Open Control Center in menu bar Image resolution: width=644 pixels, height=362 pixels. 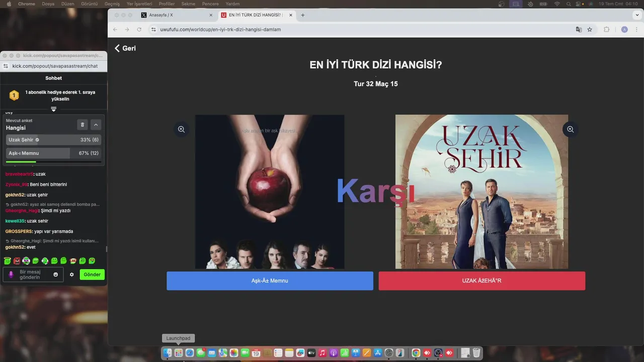579,4
